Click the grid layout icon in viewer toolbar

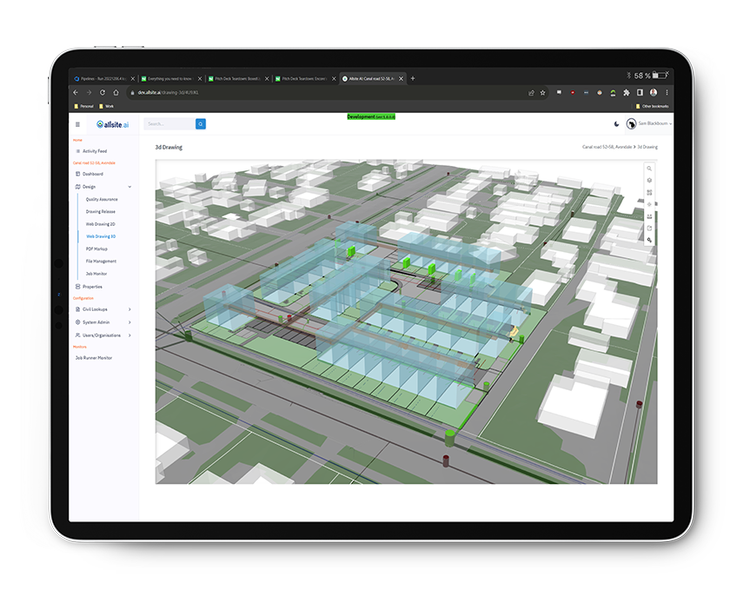(x=649, y=192)
